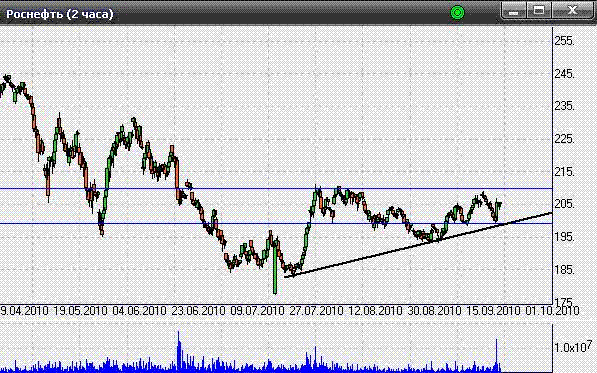Click the 12.08.2010 date label
This screenshot has width=597, height=373.
pos(375,311)
